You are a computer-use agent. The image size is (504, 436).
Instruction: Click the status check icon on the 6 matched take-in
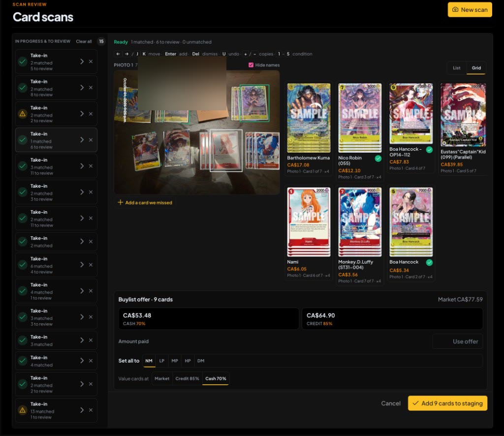[x=23, y=265]
